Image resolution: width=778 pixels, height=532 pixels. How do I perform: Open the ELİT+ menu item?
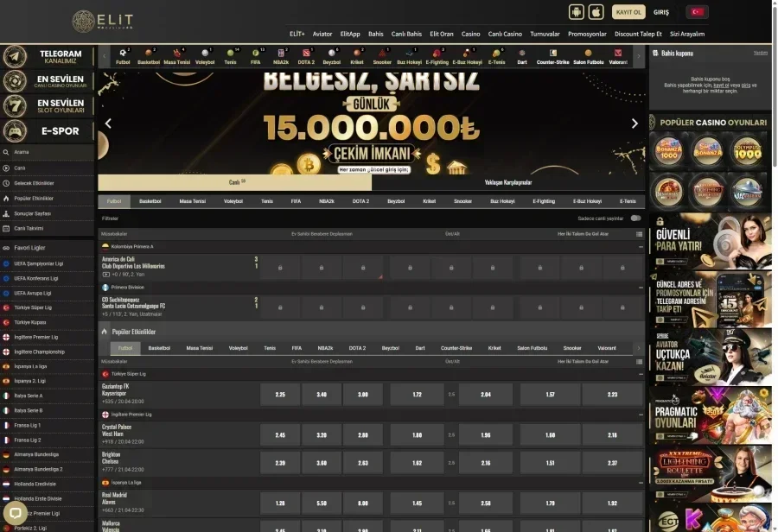(x=297, y=35)
